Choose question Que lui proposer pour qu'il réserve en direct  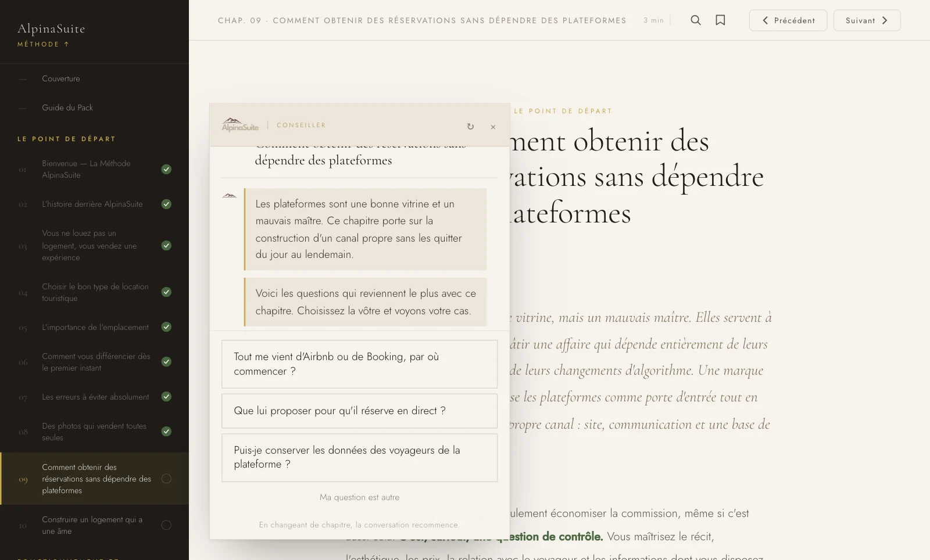click(x=359, y=411)
